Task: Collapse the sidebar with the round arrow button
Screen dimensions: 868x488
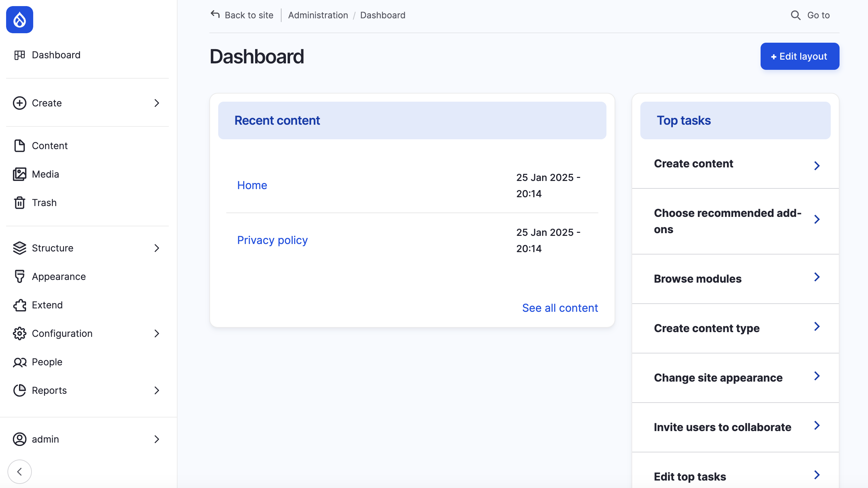Action: point(20,472)
